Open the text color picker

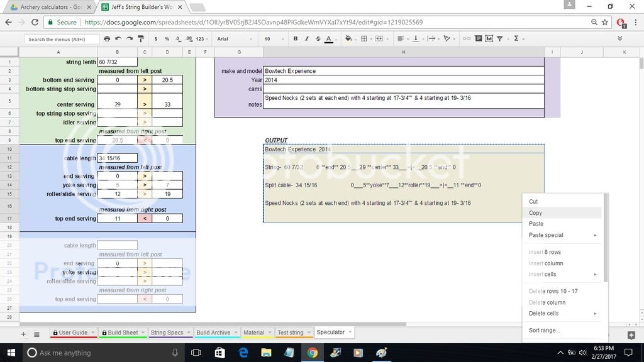(x=328, y=38)
